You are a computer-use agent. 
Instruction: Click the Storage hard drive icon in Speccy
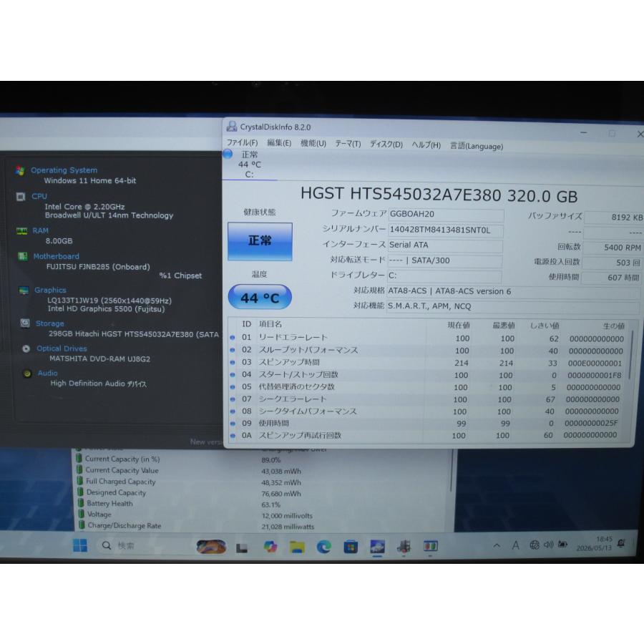click(x=25, y=323)
